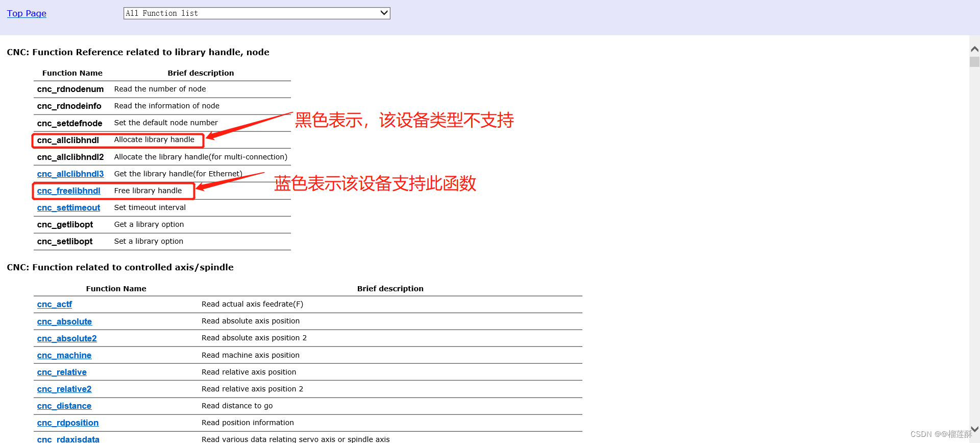Click 'Set timeout interval' description
The image size is (980, 443).
[x=150, y=207]
